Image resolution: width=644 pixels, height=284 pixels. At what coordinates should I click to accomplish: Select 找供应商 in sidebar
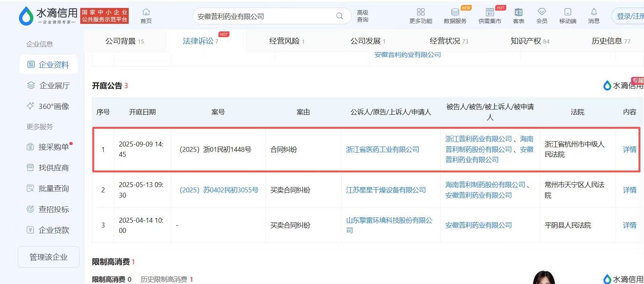click(x=48, y=168)
